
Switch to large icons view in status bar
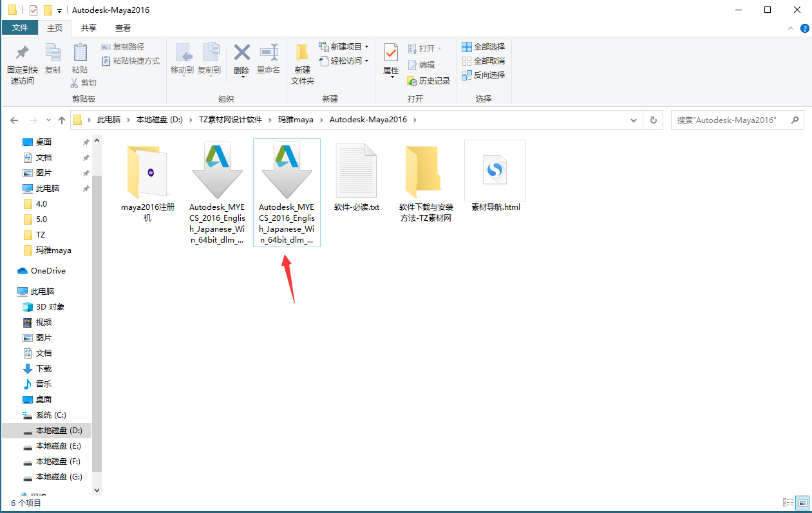pos(802,502)
